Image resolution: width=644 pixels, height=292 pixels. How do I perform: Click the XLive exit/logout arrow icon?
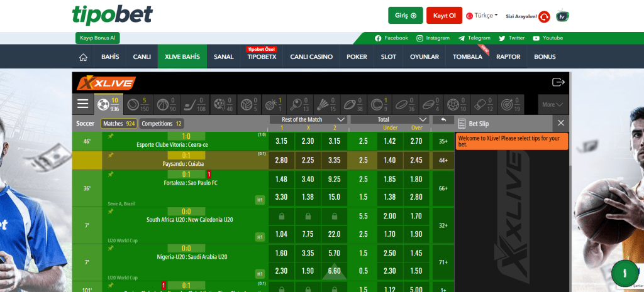[x=557, y=82]
